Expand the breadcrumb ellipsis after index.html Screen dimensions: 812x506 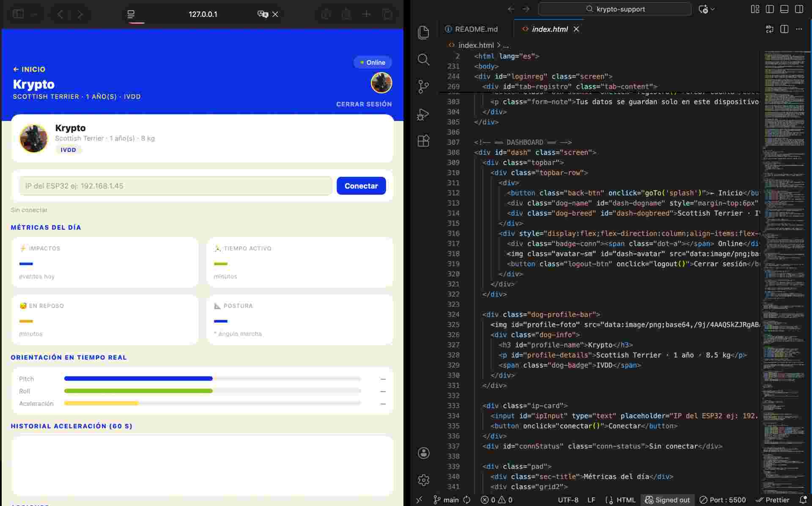click(x=506, y=45)
